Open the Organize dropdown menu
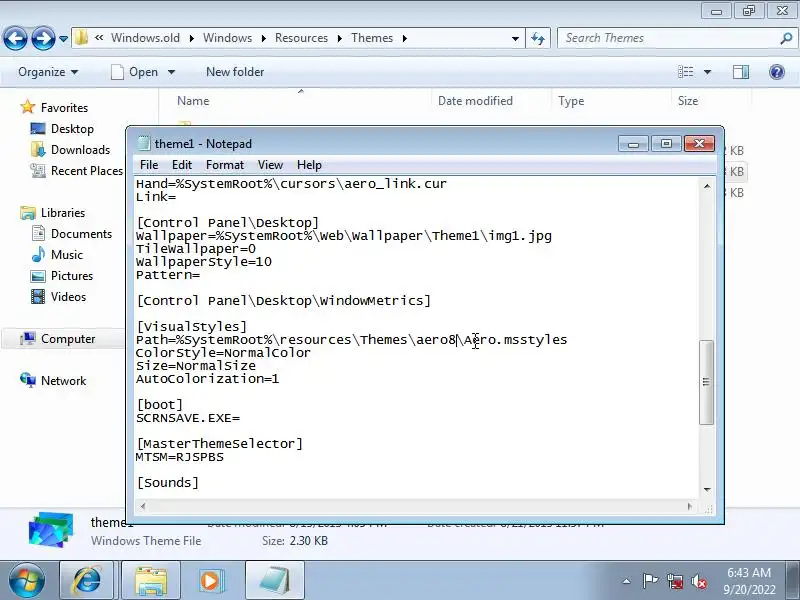 48,72
